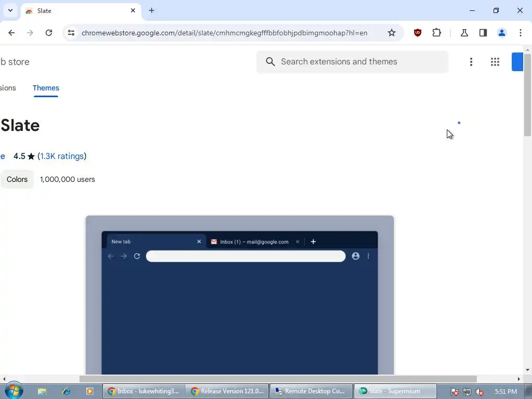The height and width of the screenshot is (399, 532).
Task: Open the profile avatar menu
Action: [x=502, y=33]
